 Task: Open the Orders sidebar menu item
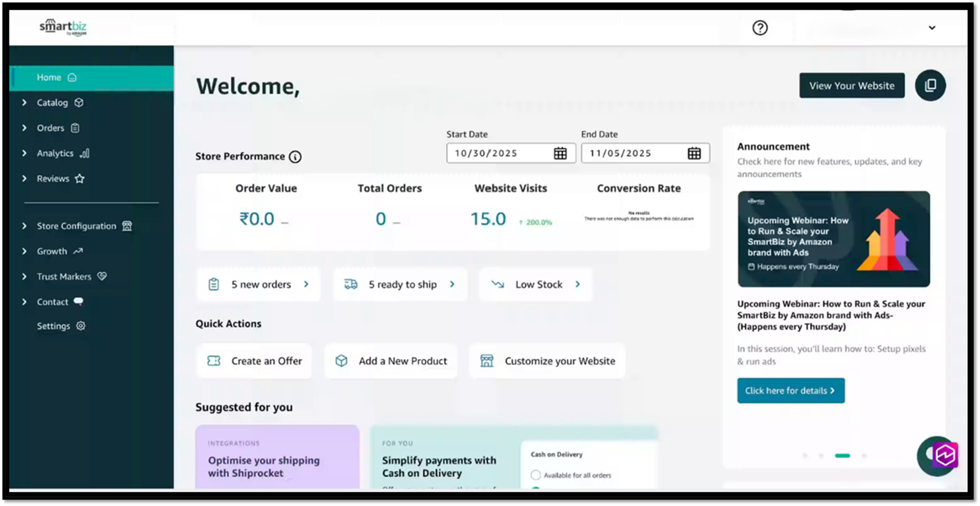pyautogui.click(x=51, y=128)
